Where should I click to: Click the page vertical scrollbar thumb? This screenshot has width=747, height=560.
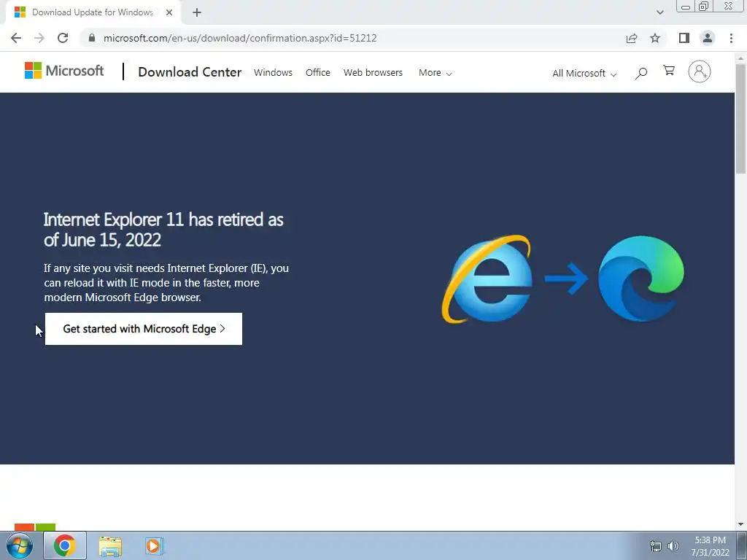[741, 119]
